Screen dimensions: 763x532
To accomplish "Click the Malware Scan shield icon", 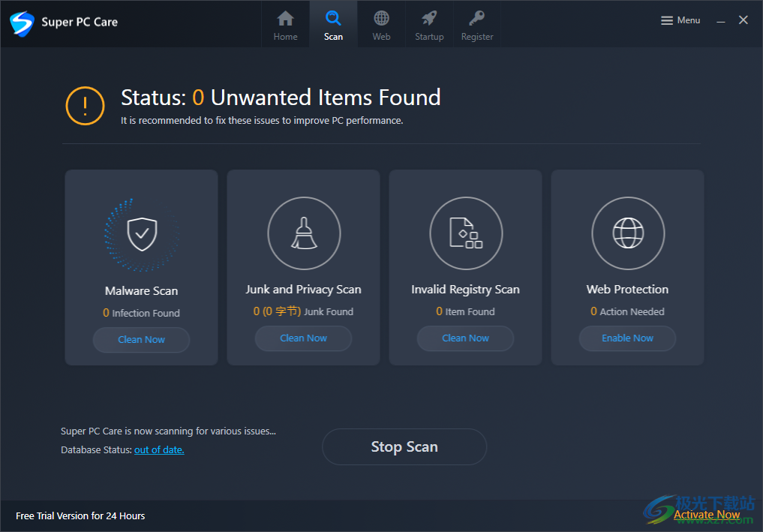I will click(142, 234).
